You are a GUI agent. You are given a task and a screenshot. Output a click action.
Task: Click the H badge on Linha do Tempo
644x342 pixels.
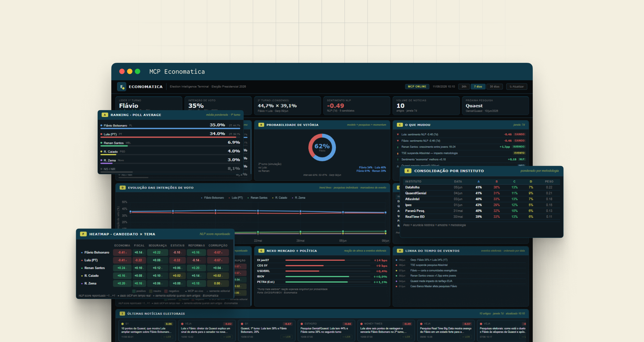pyautogui.click(x=400, y=251)
